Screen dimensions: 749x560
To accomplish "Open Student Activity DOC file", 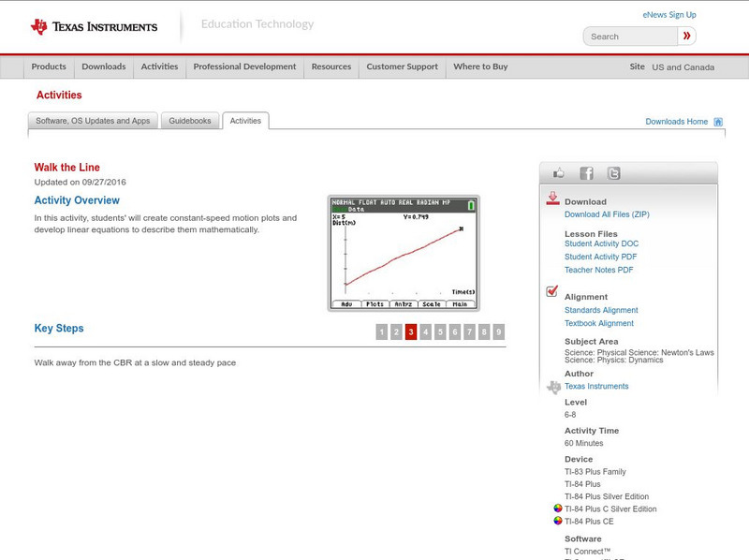I will (601, 243).
